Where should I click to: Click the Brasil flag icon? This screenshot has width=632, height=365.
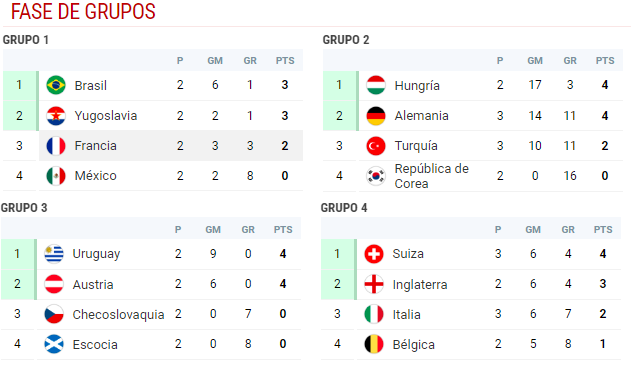tap(56, 85)
